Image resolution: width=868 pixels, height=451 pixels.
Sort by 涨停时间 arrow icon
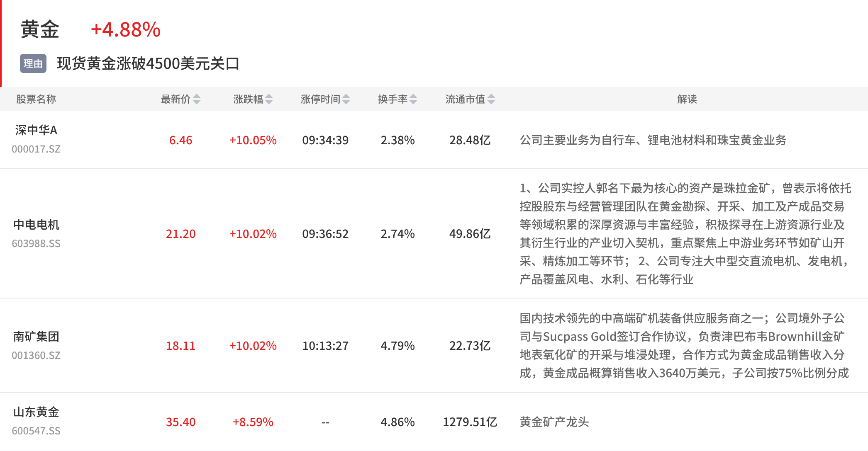click(346, 99)
